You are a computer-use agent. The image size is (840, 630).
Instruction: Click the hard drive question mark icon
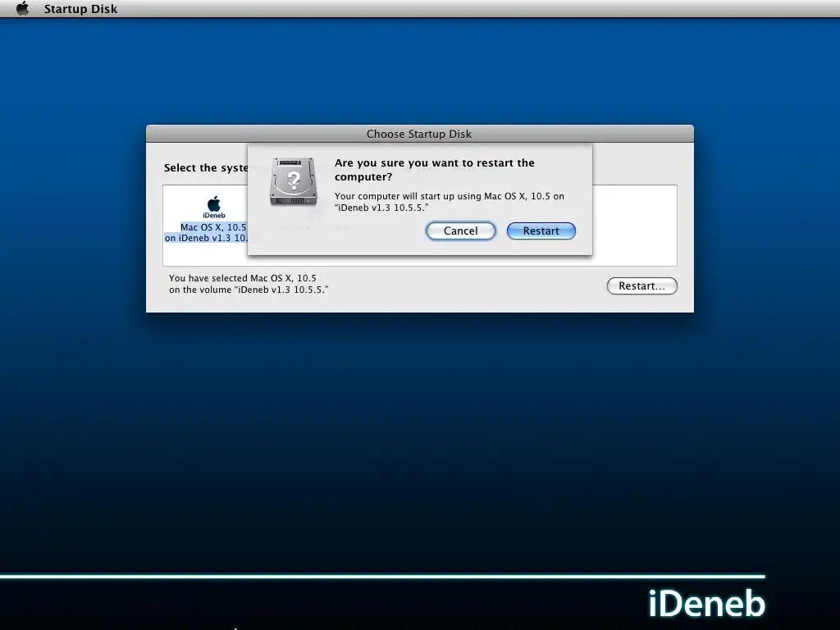pyautogui.click(x=293, y=181)
